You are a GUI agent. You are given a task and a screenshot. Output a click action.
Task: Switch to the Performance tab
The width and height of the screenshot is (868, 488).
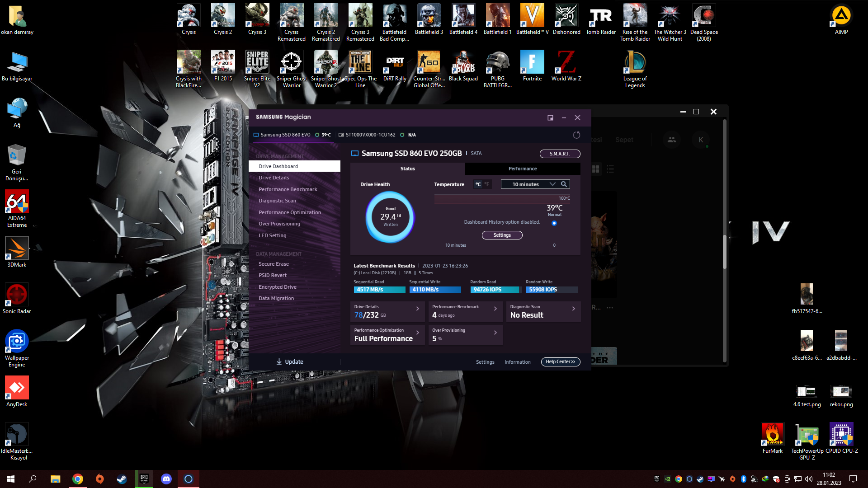pyautogui.click(x=522, y=169)
